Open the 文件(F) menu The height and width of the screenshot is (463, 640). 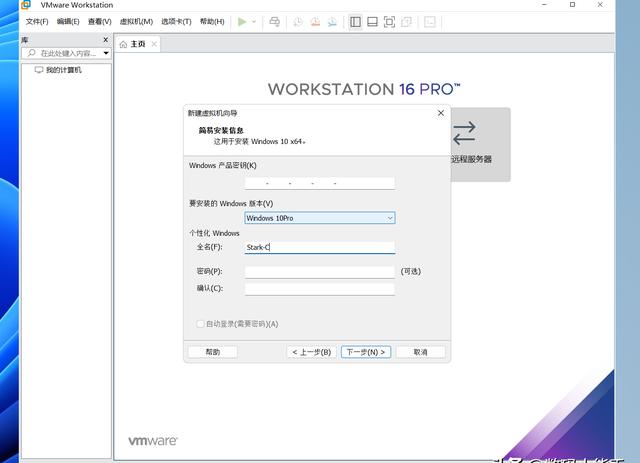(37, 22)
